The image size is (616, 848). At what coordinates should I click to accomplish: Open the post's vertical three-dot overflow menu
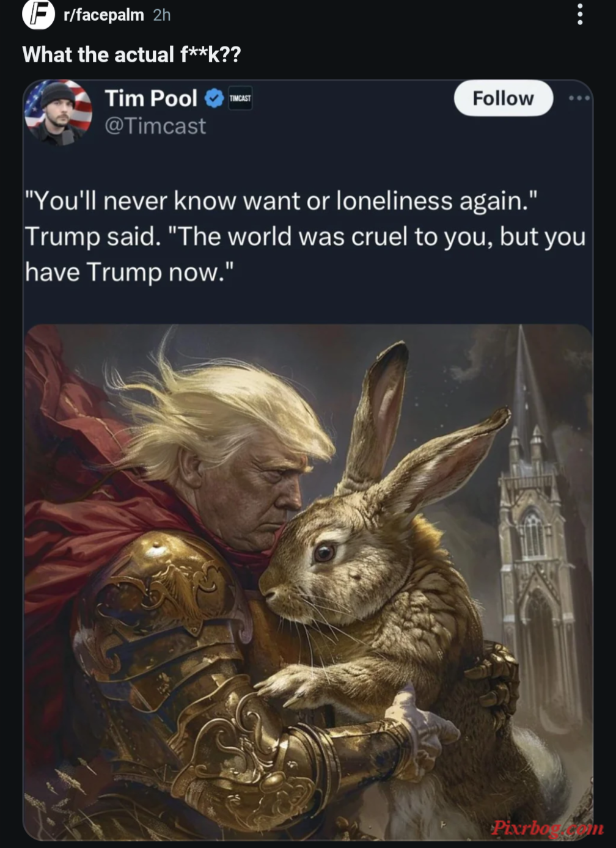(x=580, y=14)
